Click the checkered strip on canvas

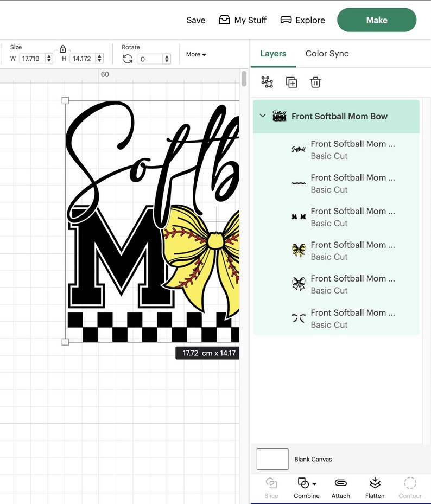pyautogui.click(x=154, y=327)
